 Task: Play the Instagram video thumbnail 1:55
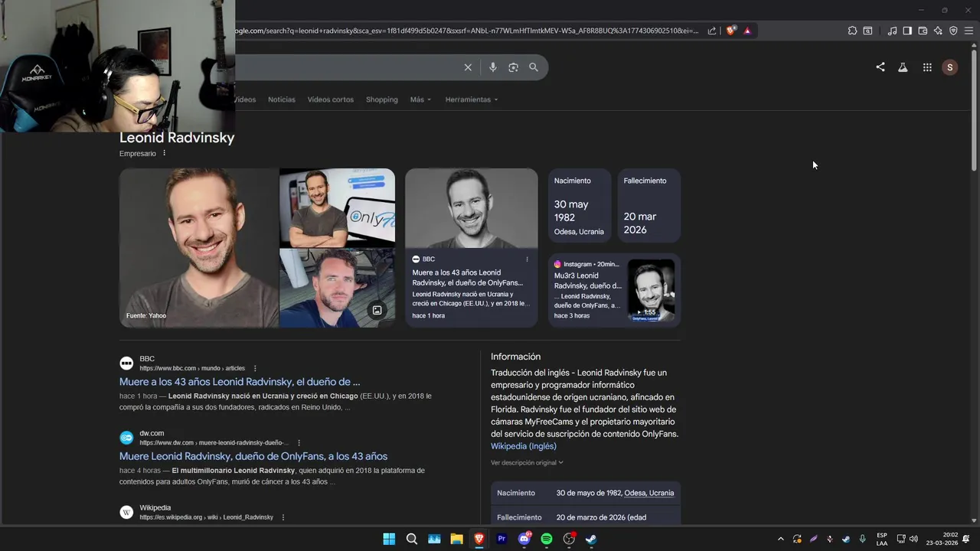651,290
